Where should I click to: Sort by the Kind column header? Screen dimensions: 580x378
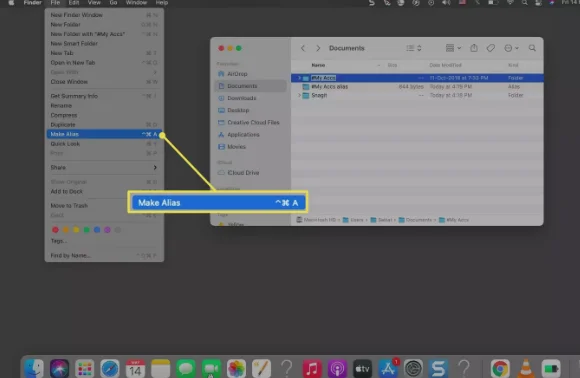pyautogui.click(x=513, y=65)
